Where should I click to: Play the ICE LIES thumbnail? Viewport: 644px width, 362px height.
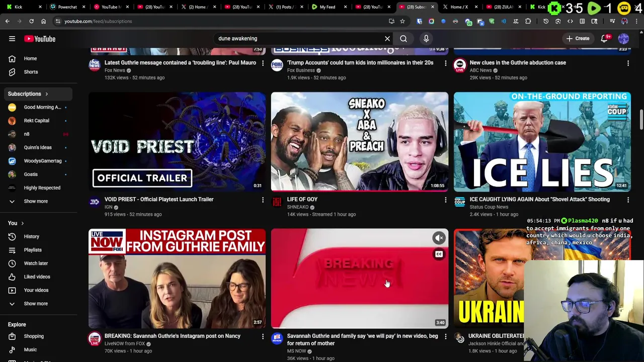pos(542,142)
